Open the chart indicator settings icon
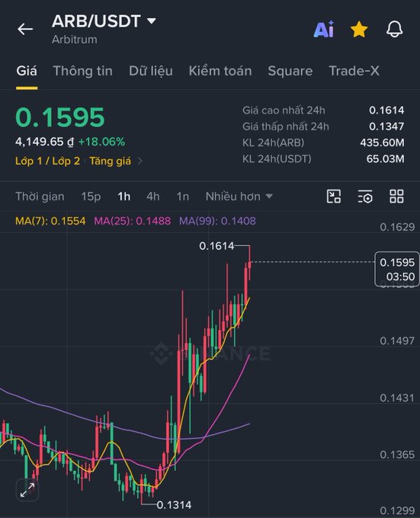Screen dimensions: 420x518 365,197
